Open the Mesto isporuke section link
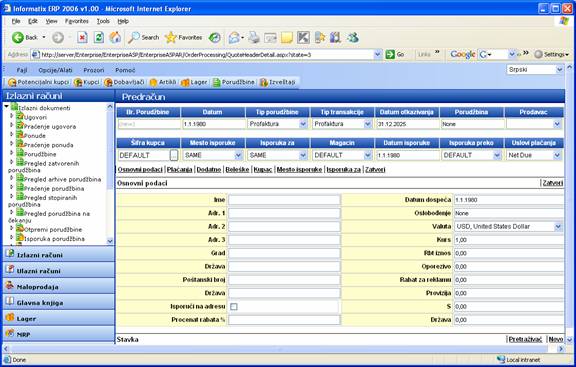This screenshot has height=367, width=576. 299,169
